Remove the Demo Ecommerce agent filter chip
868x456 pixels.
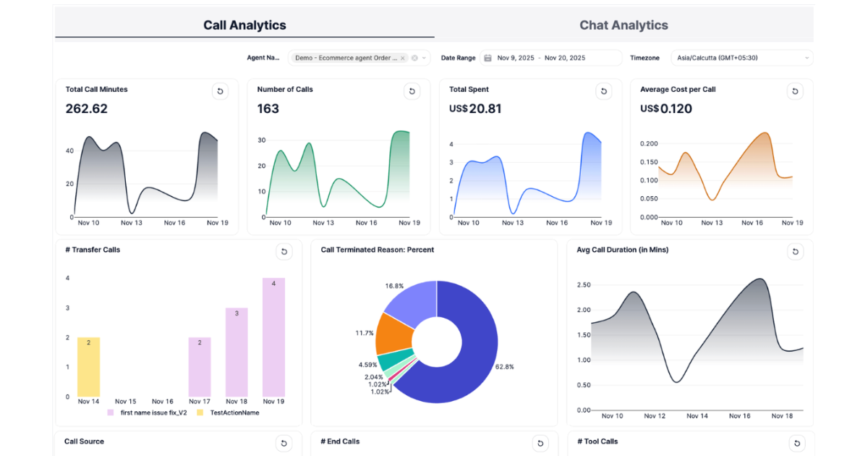[402, 58]
